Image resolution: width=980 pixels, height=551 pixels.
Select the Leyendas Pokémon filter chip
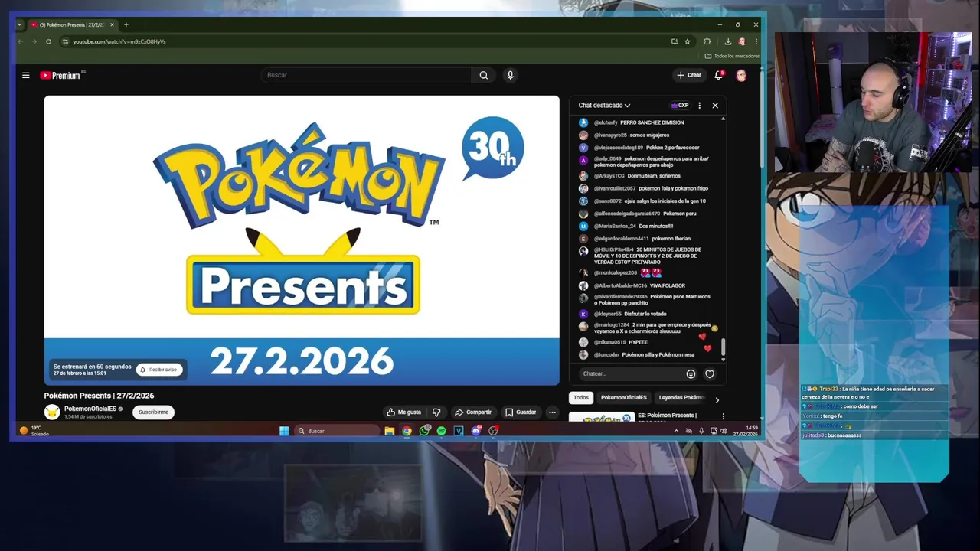pos(681,398)
